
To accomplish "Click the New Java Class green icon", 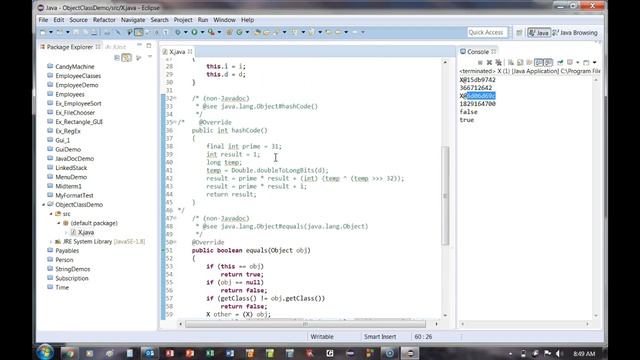I will 240,32.
